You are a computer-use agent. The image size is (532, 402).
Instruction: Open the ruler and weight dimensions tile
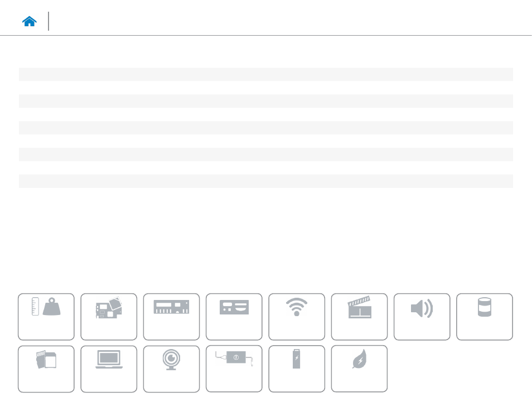(46, 317)
